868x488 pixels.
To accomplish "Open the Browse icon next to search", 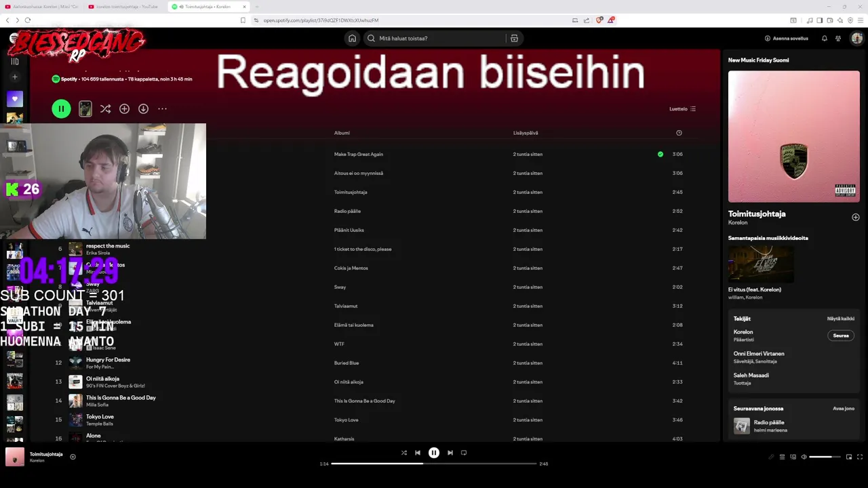I will [x=514, y=39].
